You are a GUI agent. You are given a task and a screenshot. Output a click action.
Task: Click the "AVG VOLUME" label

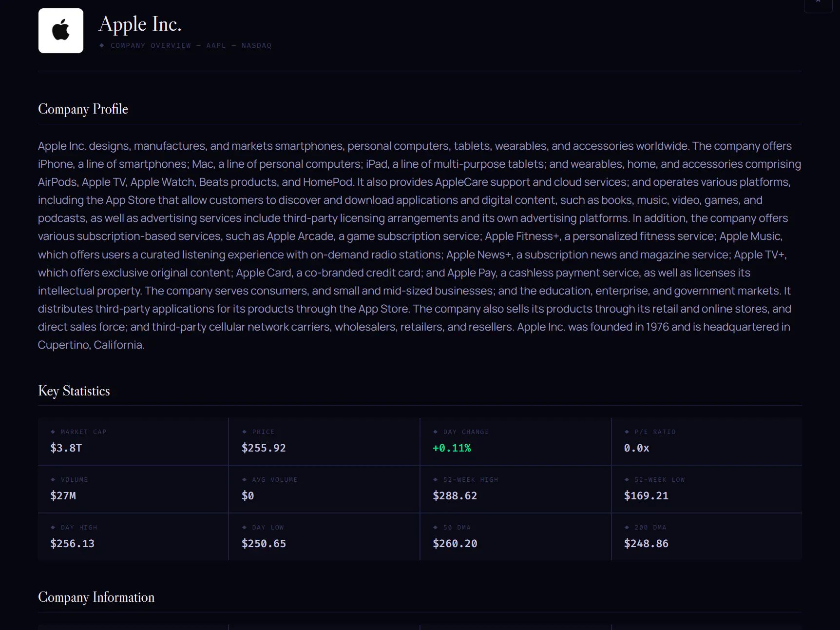pos(275,480)
